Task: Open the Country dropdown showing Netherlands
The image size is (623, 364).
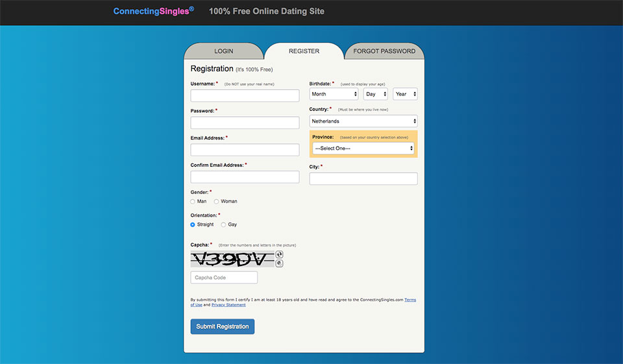Action: 363,121
